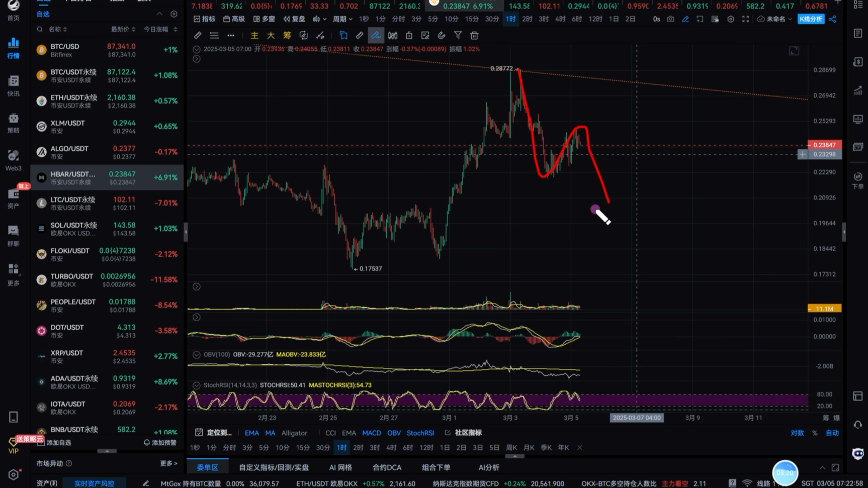The image size is (868, 488).
Task: Open the 群聊 group chat section
Action: coord(13,236)
